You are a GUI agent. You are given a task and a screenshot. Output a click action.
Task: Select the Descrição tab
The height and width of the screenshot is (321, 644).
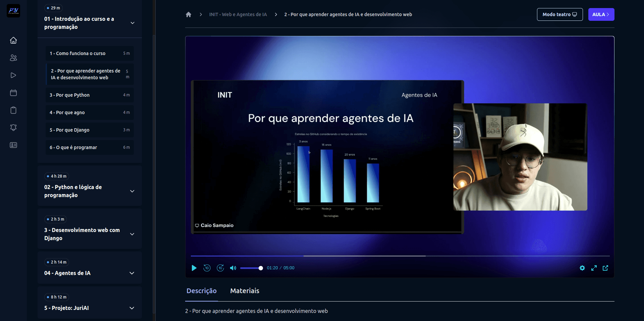(x=201, y=291)
